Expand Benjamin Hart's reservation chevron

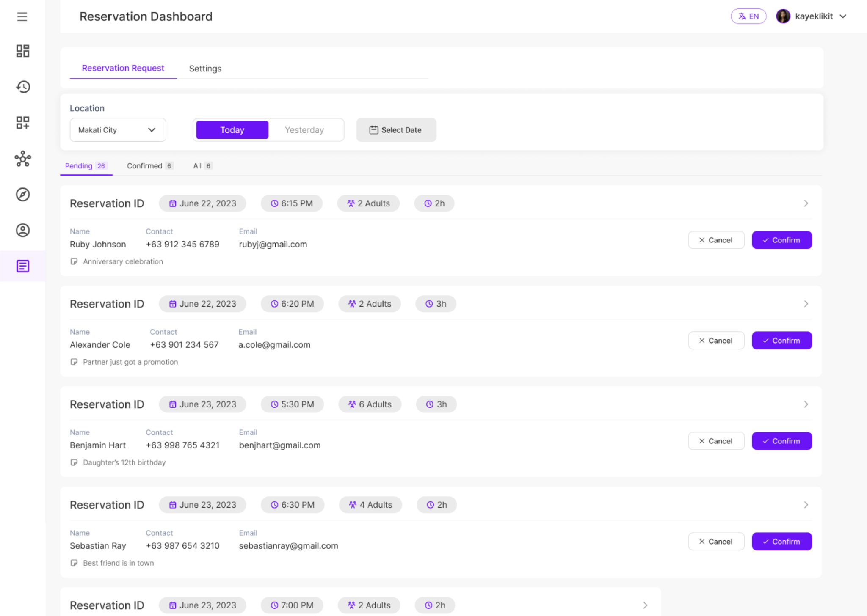[806, 404]
